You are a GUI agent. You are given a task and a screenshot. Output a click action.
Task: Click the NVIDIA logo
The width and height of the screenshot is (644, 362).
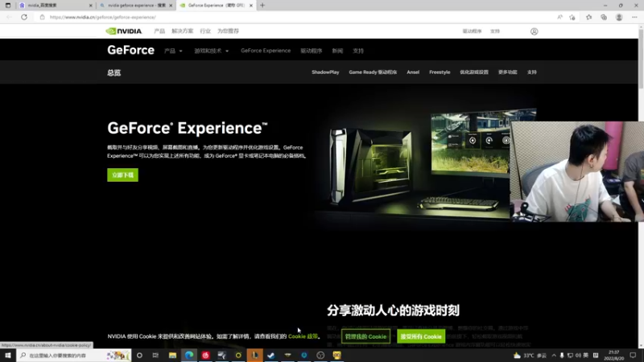coord(124,31)
